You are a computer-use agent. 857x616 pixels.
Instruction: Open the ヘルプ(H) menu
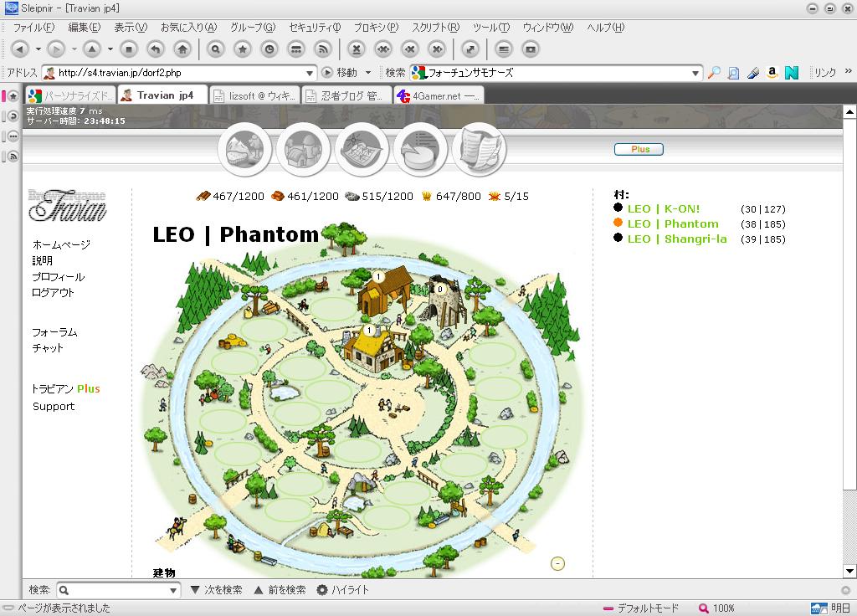(606, 28)
